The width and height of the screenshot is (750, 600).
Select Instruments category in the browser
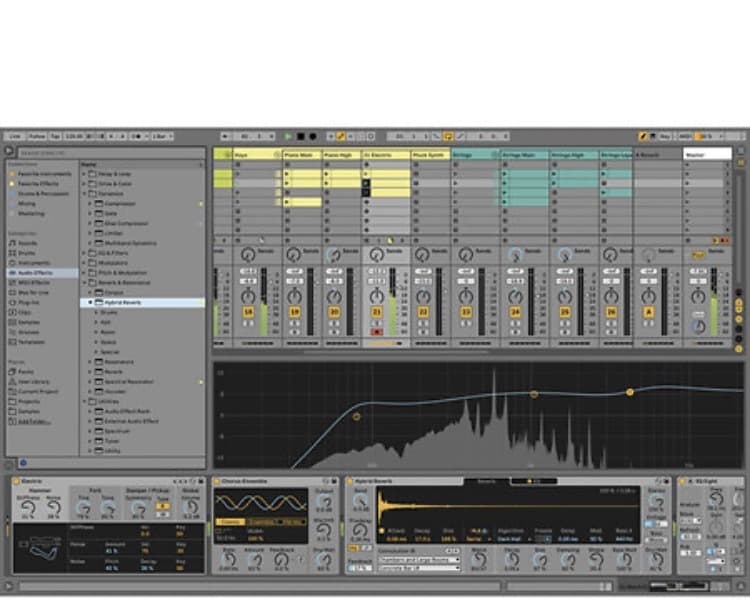pyautogui.click(x=33, y=263)
